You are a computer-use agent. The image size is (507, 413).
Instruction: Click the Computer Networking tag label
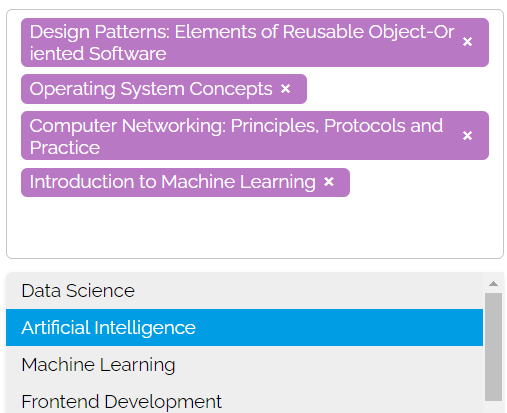[236, 136]
